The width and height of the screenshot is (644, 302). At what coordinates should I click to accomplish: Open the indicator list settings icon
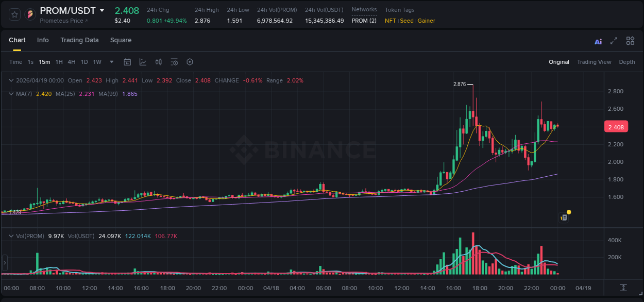(x=174, y=62)
